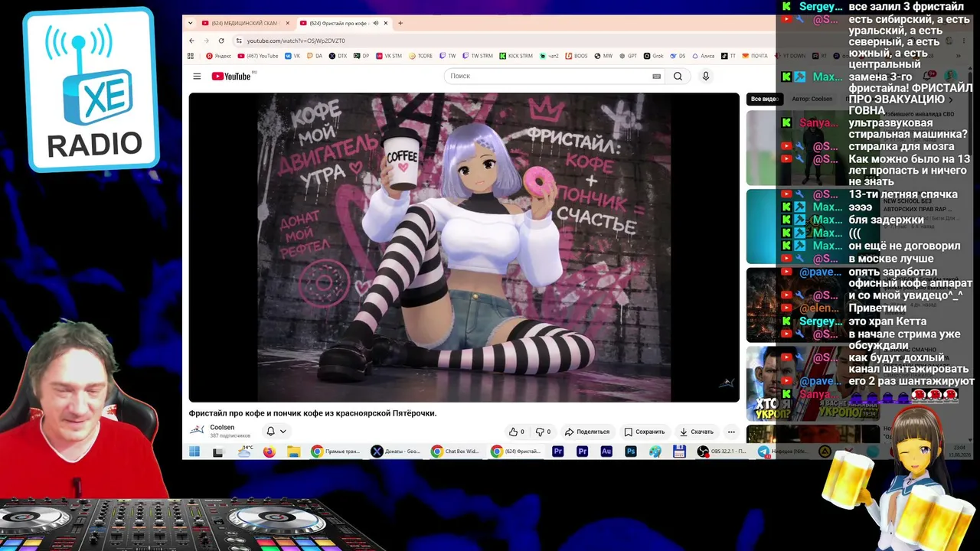Screen dimensions: 980x551
Task: Open the TCORE bookmark
Action: tap(421, 56)
